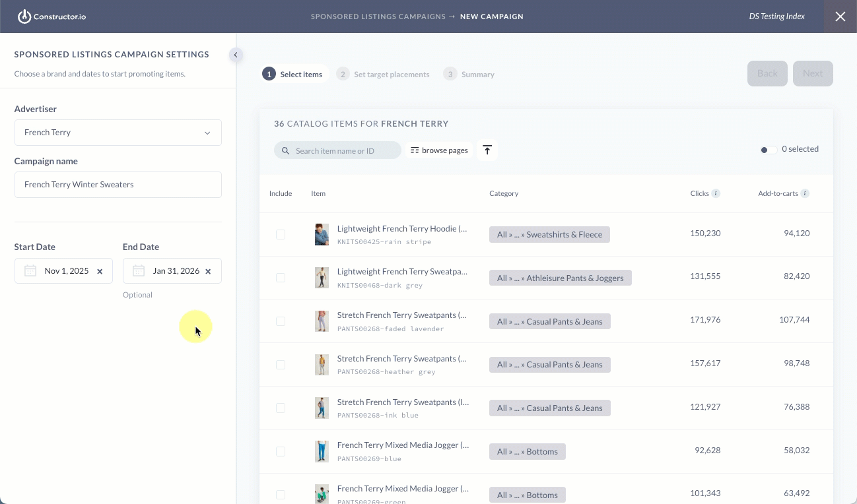Open browse pages
The height and width of the screenshot is (504, 857).
click(439, 150)
